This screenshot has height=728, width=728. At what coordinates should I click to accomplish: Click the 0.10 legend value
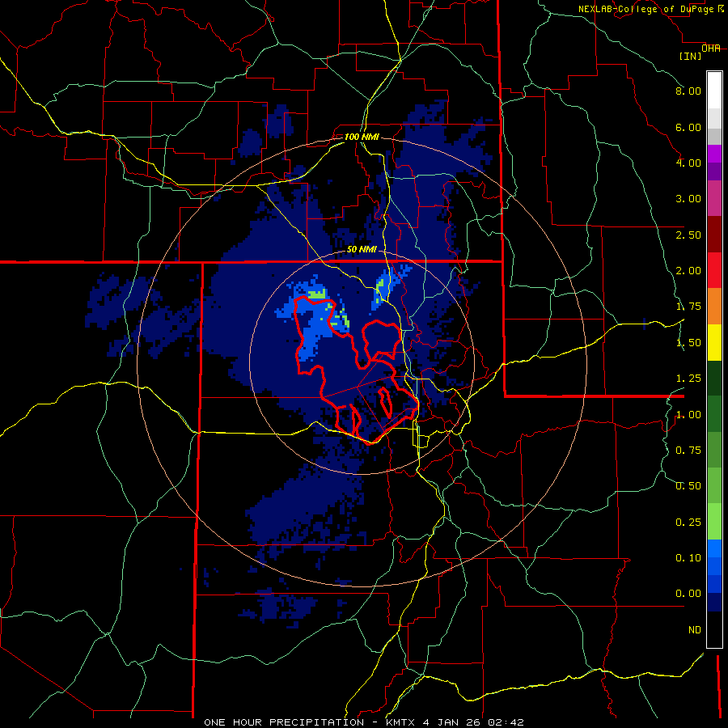click(x=688, y=558)
